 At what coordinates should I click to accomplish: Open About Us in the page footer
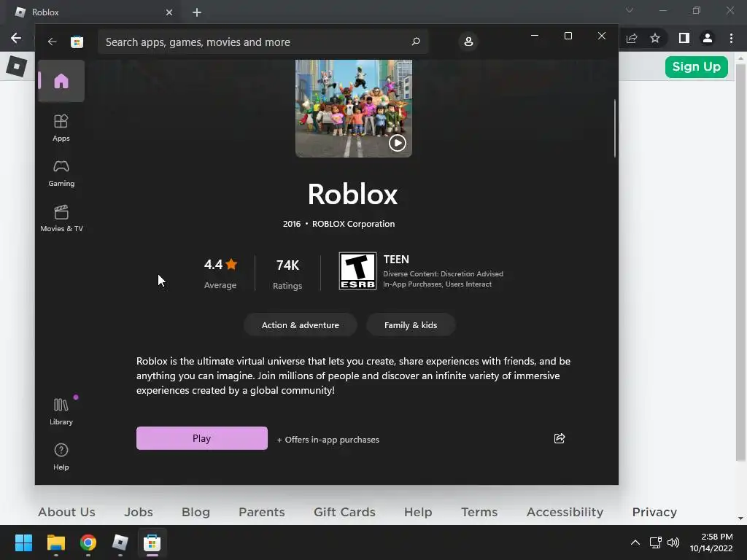66,512
